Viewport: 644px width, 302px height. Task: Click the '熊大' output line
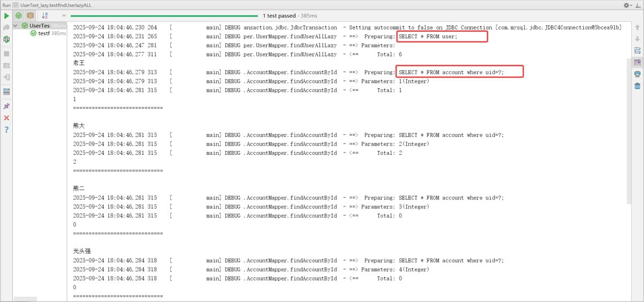click(x=79, y=126)
